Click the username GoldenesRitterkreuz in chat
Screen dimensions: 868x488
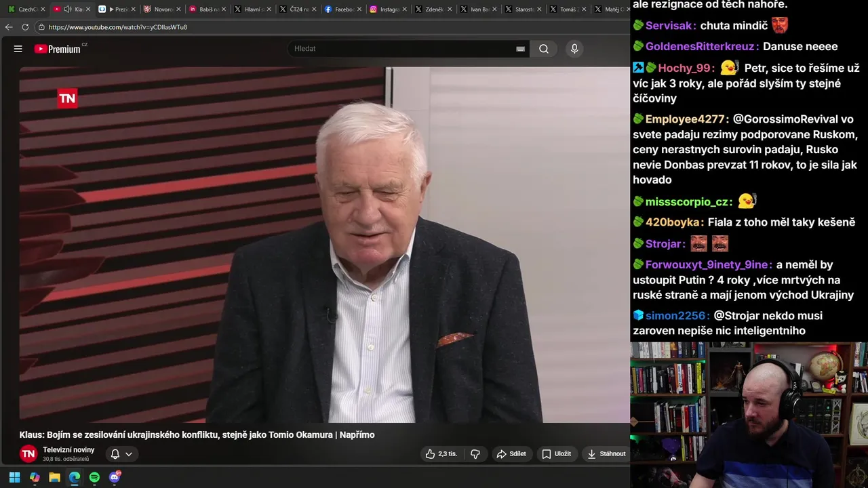(x=700, y=47)
